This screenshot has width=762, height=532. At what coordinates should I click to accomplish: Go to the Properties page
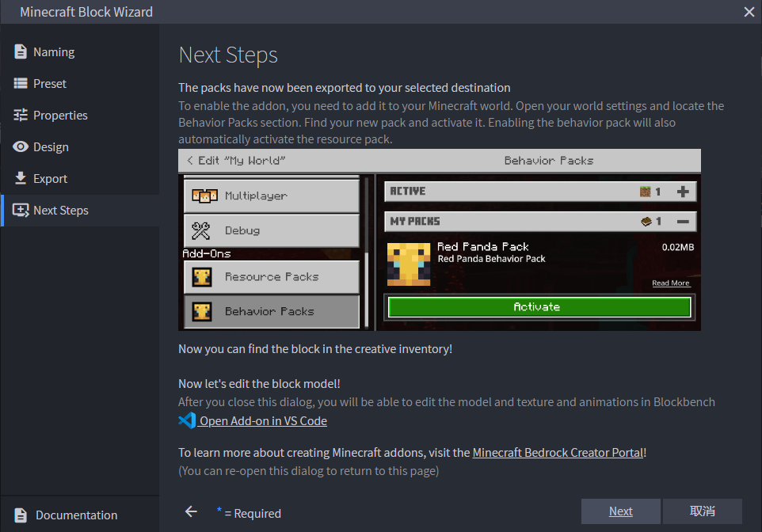[x=80, y=115]
